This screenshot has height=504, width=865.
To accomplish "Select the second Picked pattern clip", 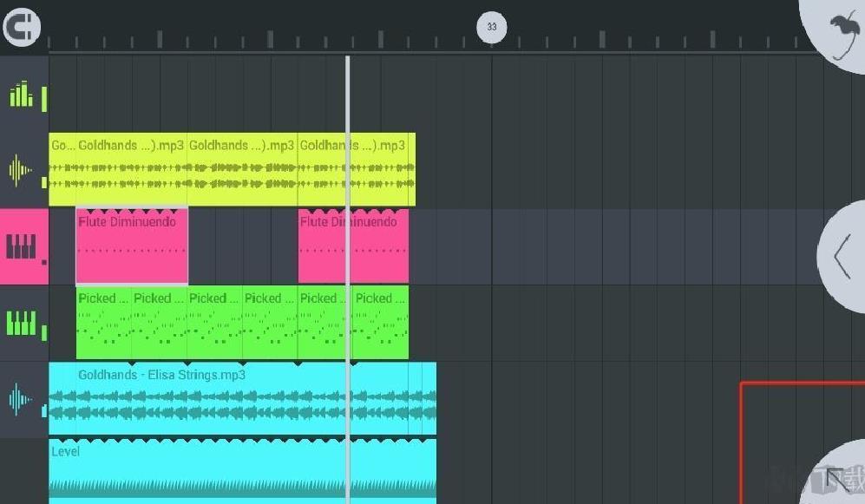I will tap(160, 322).
